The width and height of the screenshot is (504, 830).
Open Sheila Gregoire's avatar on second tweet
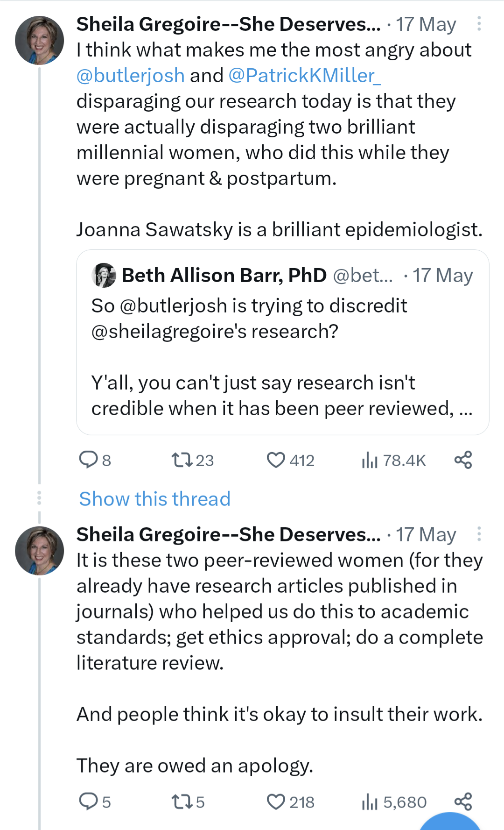click(40, 551)
